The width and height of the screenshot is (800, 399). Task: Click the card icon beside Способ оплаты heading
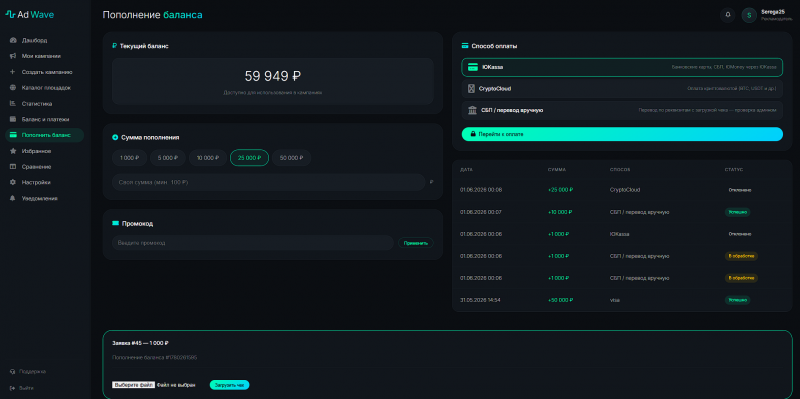point(465,46)
